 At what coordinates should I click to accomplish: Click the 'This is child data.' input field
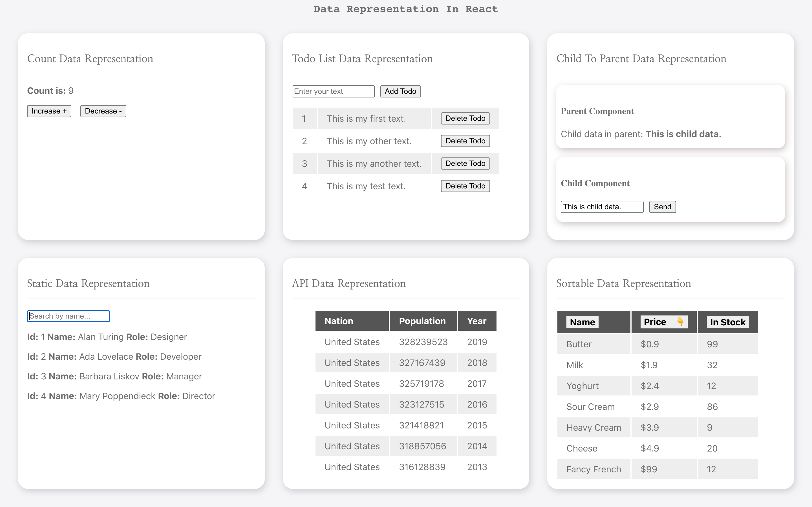[602, 206]
